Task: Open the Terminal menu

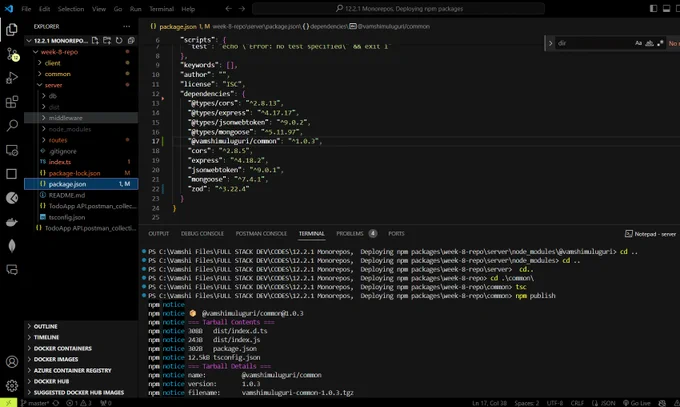Action: (161, 9)
